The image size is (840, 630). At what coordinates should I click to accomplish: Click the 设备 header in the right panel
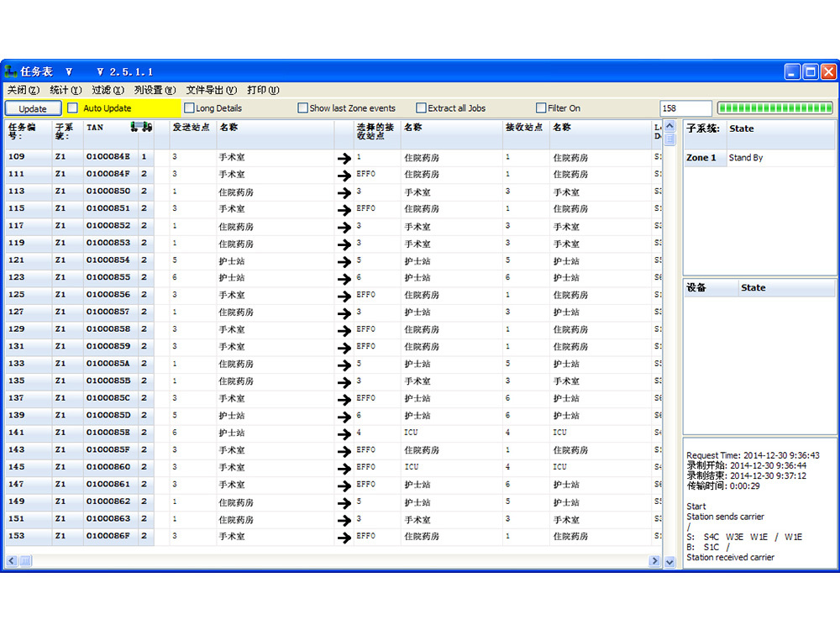coord(711,287)
